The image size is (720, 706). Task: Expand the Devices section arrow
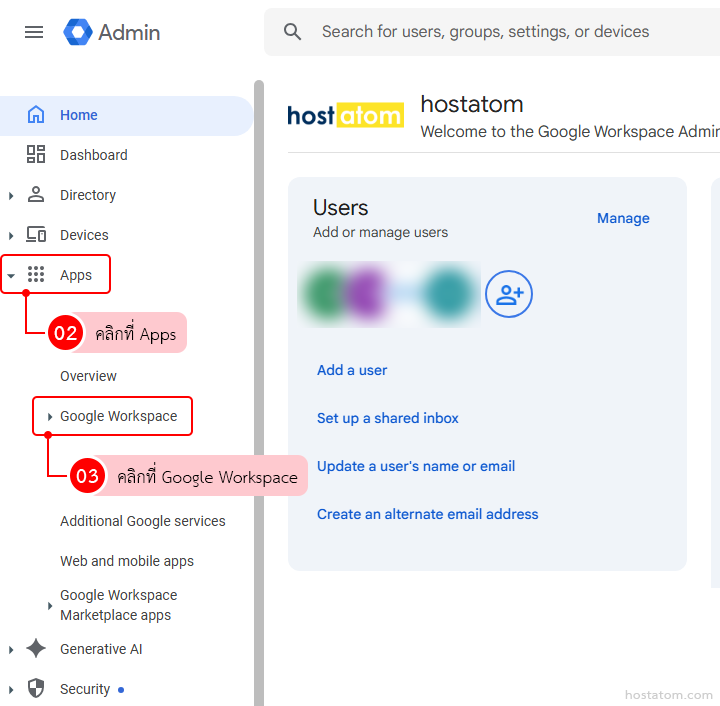11,235
